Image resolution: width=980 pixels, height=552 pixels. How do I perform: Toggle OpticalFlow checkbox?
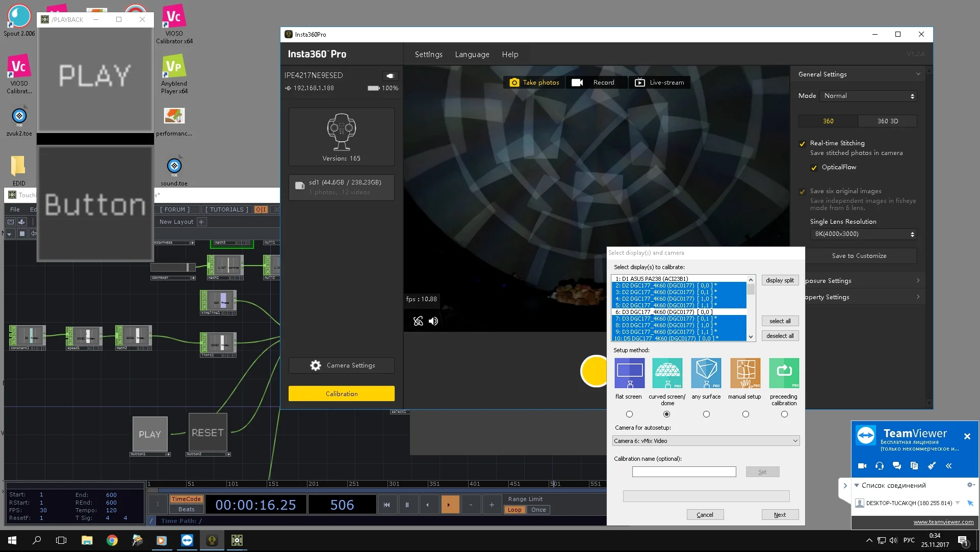(x=814, y=168)
